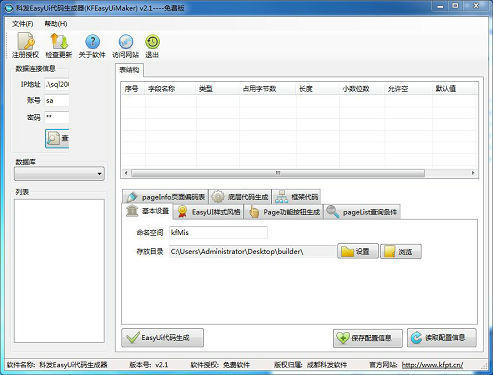Switch to 框架代码 tab
The height and width of the screenshot is (375, 493).
296,197
